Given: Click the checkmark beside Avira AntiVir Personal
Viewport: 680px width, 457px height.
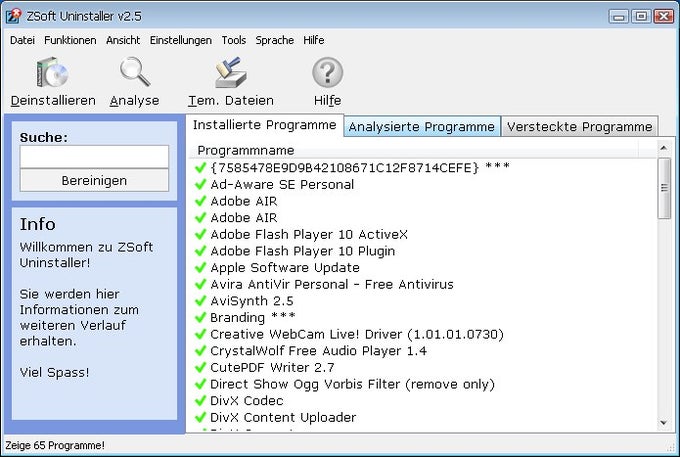Looking at the screenshot, I should [200, 284].
